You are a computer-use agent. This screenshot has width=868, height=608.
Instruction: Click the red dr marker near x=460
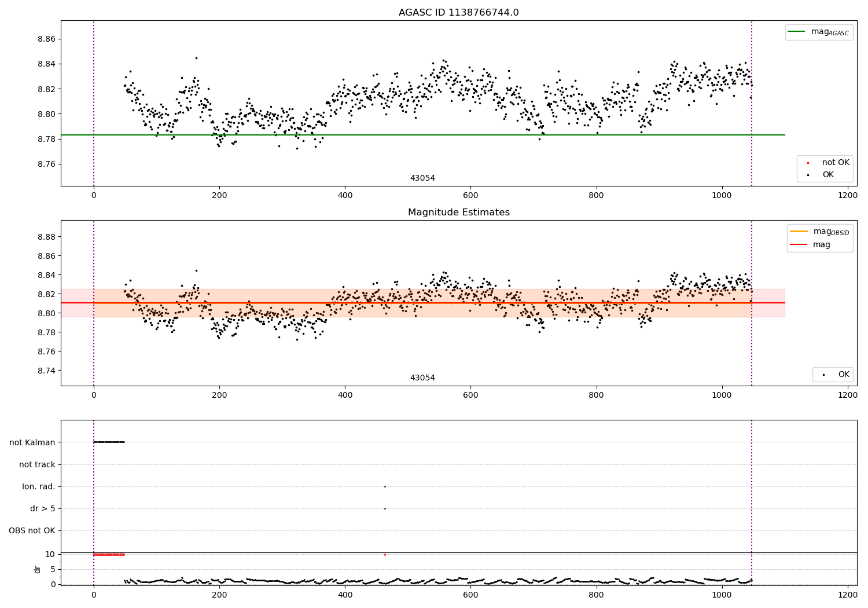click(385, 554)
